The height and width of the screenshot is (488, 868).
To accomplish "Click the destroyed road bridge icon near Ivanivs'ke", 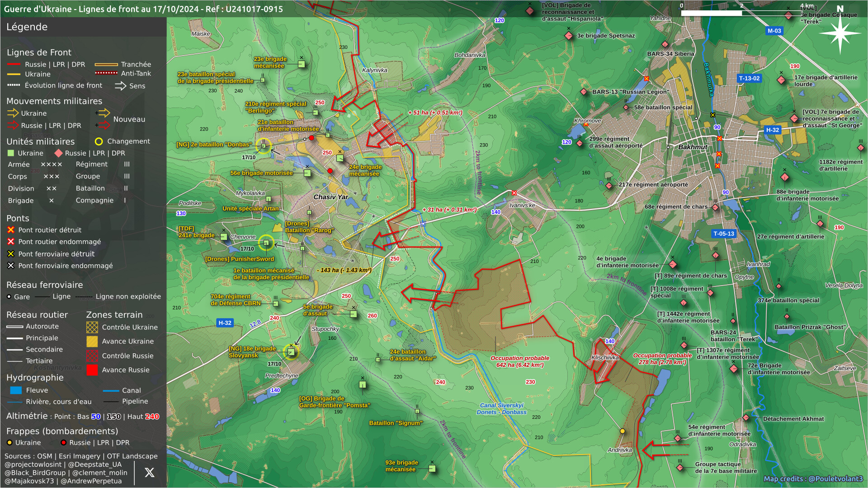I will [x=514, y=193].
